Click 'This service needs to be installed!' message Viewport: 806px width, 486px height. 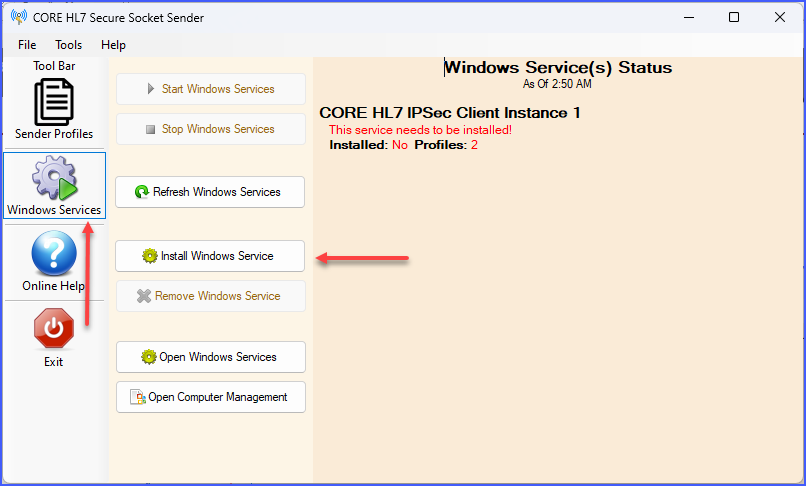click(x=420, y=130)
